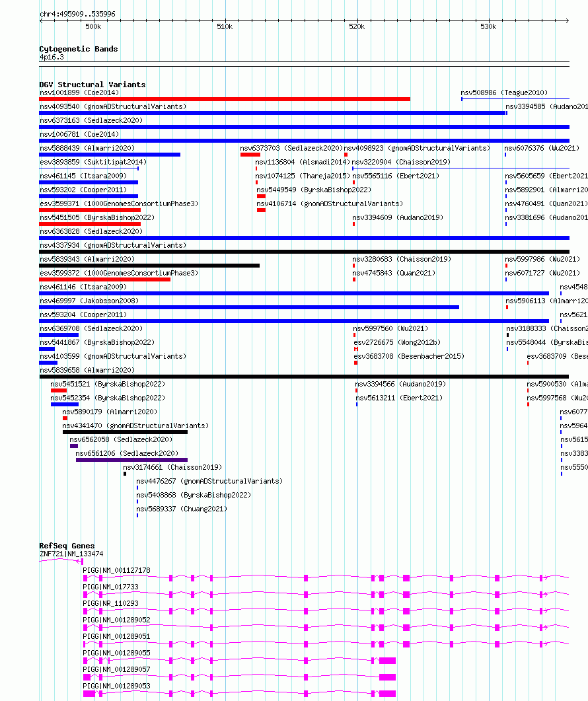This screenshot has width=588, height=701.
Task: Click nsv6076376 (Wu2021) label
Action: [x=542, y=148]
